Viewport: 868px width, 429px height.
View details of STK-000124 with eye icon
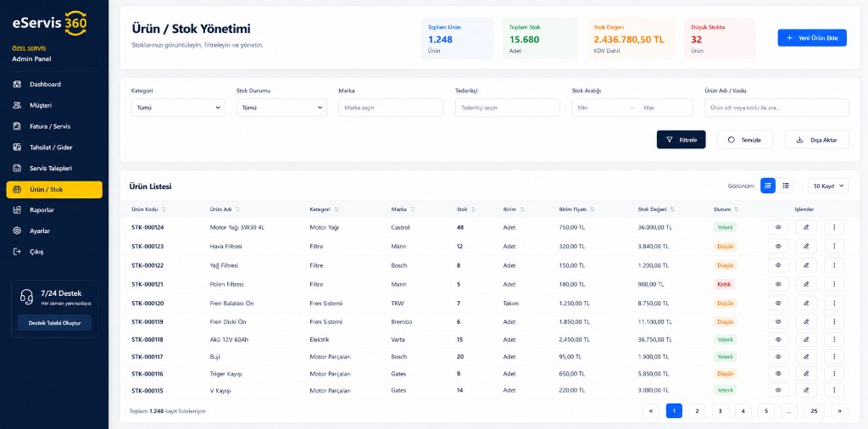pyautogui.click(x=778, y=227)
